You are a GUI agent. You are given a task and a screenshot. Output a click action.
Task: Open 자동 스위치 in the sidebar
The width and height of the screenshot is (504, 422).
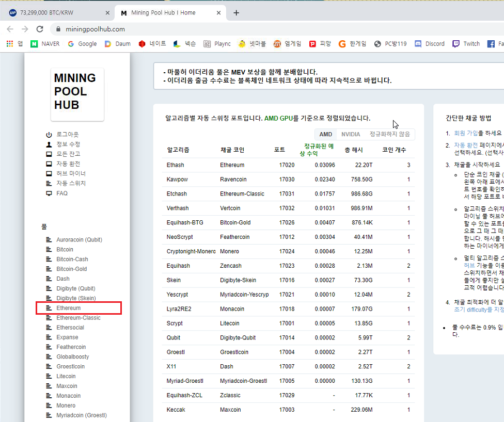click(x=71, y=183)
